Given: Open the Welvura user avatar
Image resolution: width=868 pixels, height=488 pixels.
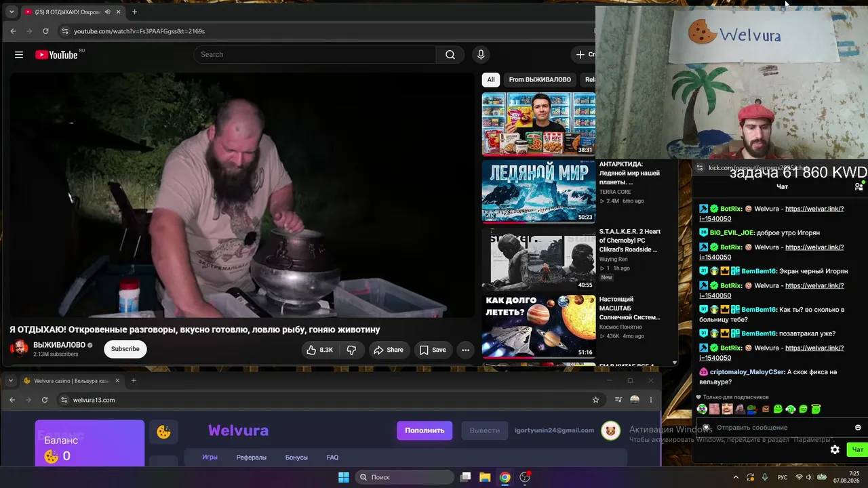Looking at the screenshot, I should (611, 430).
